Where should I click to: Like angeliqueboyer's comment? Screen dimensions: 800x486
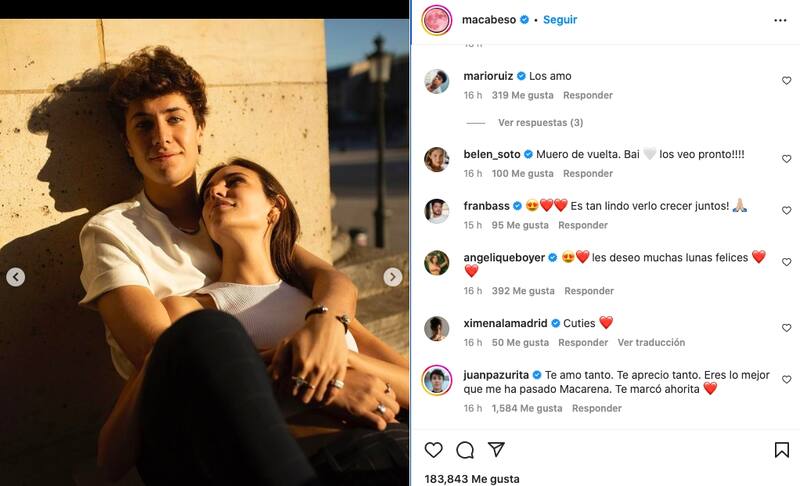point(786,262)
